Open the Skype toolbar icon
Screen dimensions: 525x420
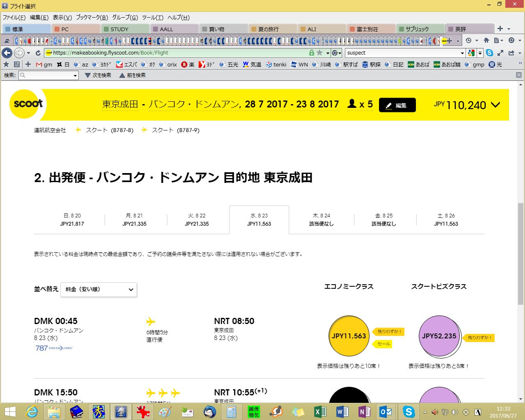coord(489,53)
